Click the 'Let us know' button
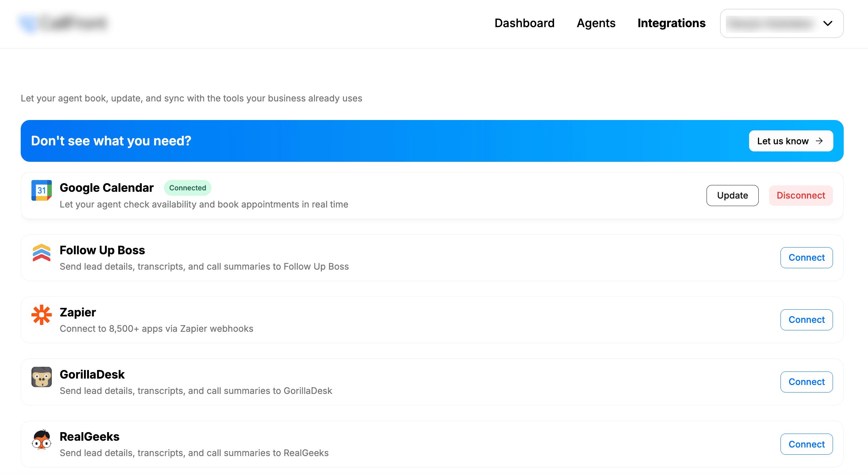 click(x=791, y=141)
